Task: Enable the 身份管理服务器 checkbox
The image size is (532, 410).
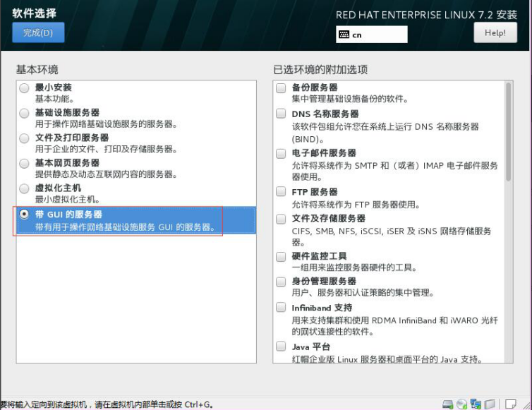Action: pos(281,282)
